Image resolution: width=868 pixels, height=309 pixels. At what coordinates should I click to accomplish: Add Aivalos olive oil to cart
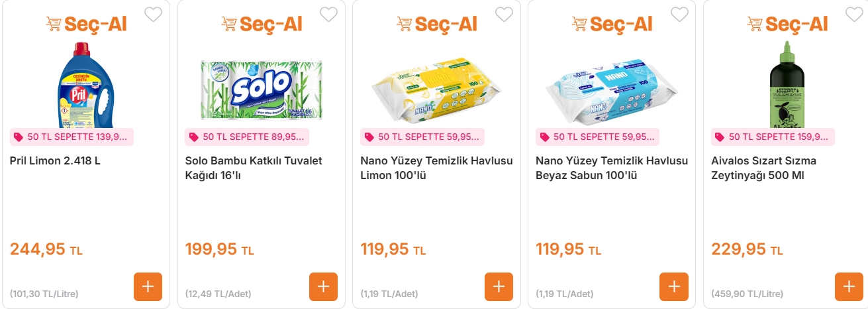click(x=849, y=286)
